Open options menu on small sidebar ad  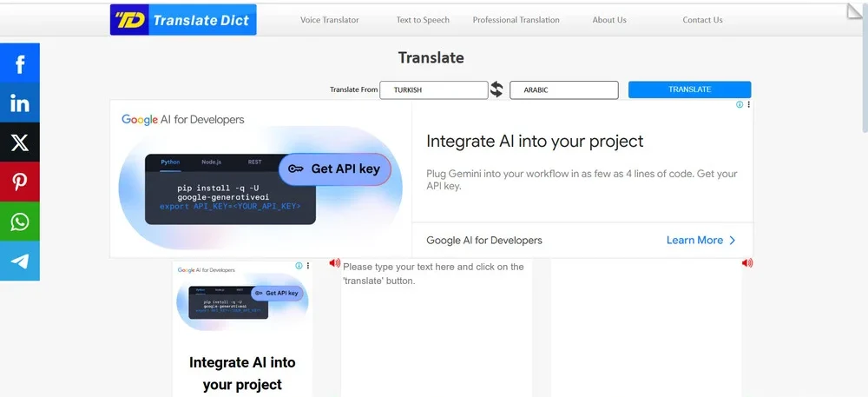click(308, 266)
